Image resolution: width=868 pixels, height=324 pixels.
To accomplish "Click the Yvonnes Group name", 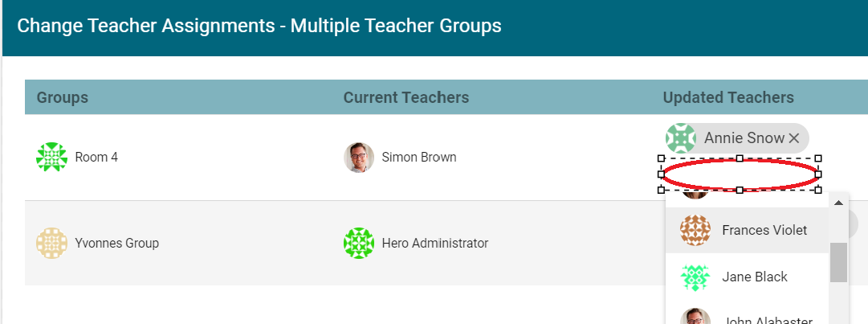I will [116, 243].
